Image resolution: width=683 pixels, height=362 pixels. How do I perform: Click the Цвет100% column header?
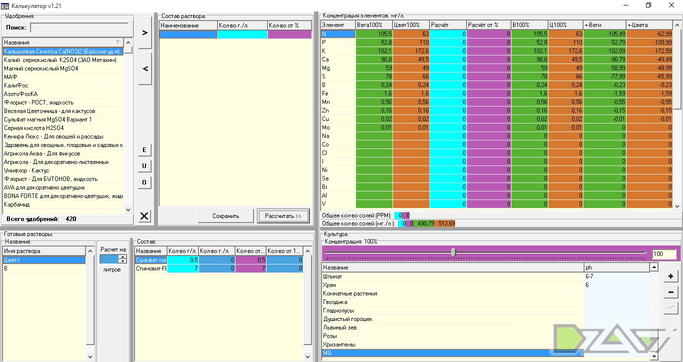click(411, 25)
